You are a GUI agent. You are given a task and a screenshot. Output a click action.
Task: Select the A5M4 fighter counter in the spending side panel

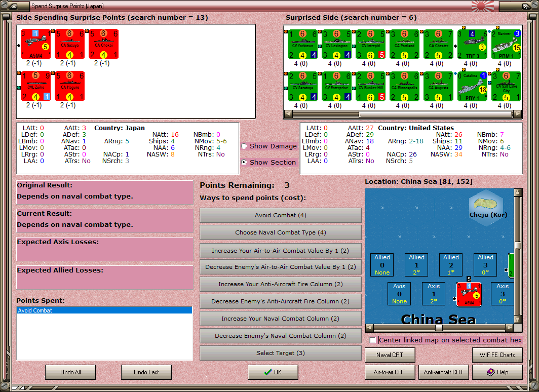(x=36, y=44)
